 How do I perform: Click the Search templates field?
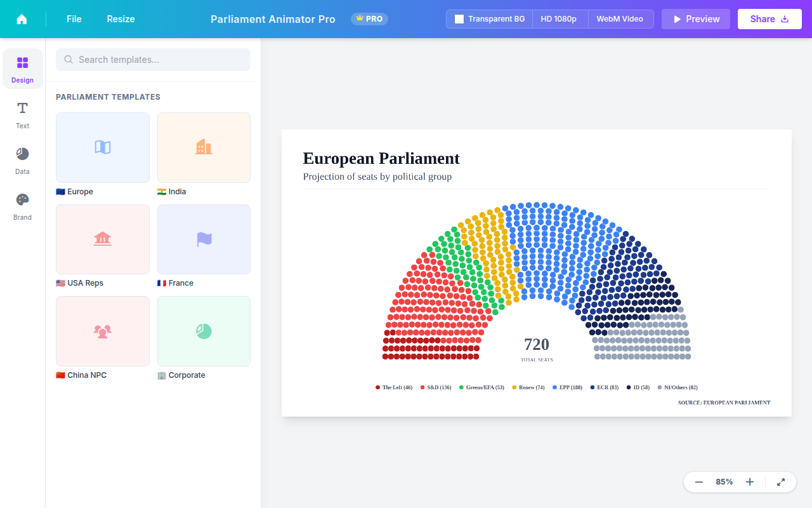pos(153,60)
